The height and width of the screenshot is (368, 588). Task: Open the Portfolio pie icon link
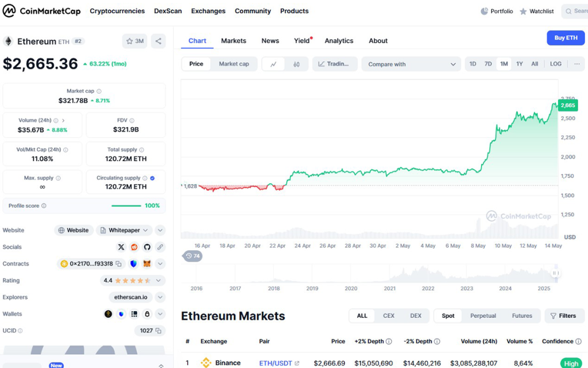tap(497, 11)
